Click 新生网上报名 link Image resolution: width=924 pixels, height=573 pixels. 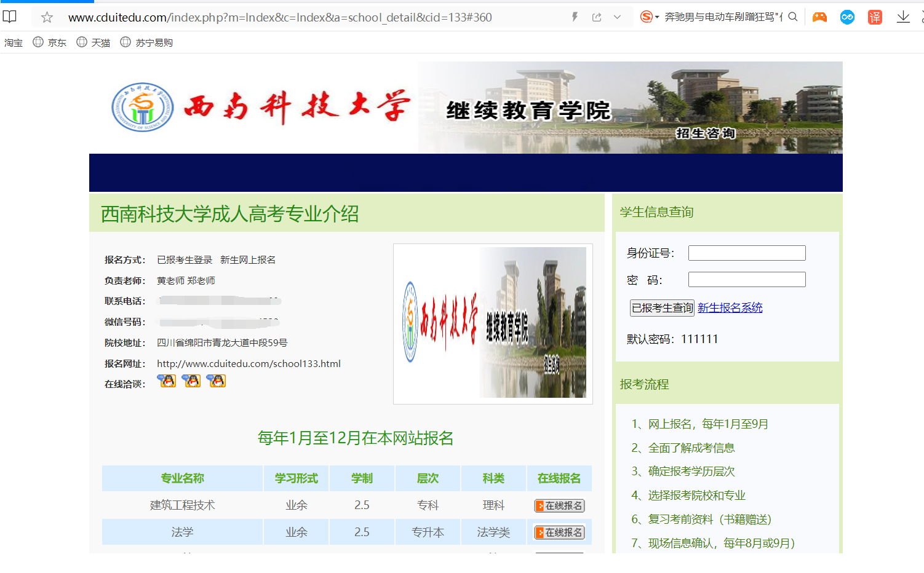click(x=247, y=260)
